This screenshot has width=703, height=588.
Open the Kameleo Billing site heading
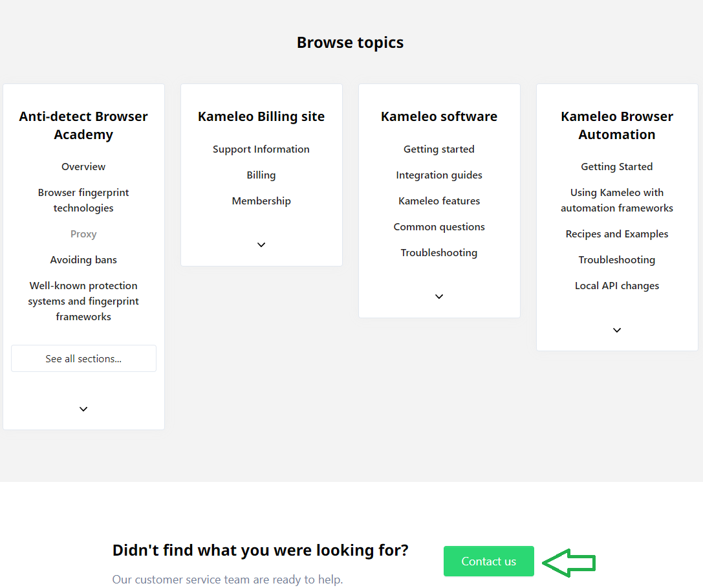(261, 116)
